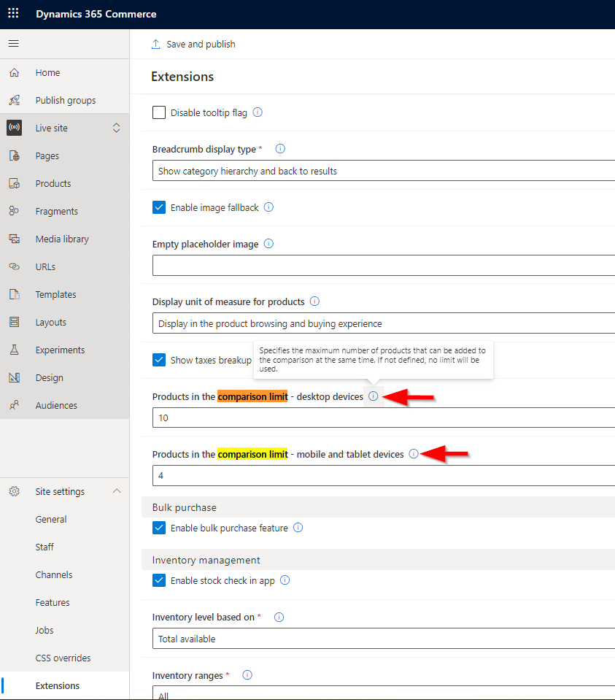Click the Home house icon
615x700 pixels.
pyautogui.click(x=15, y=72)
